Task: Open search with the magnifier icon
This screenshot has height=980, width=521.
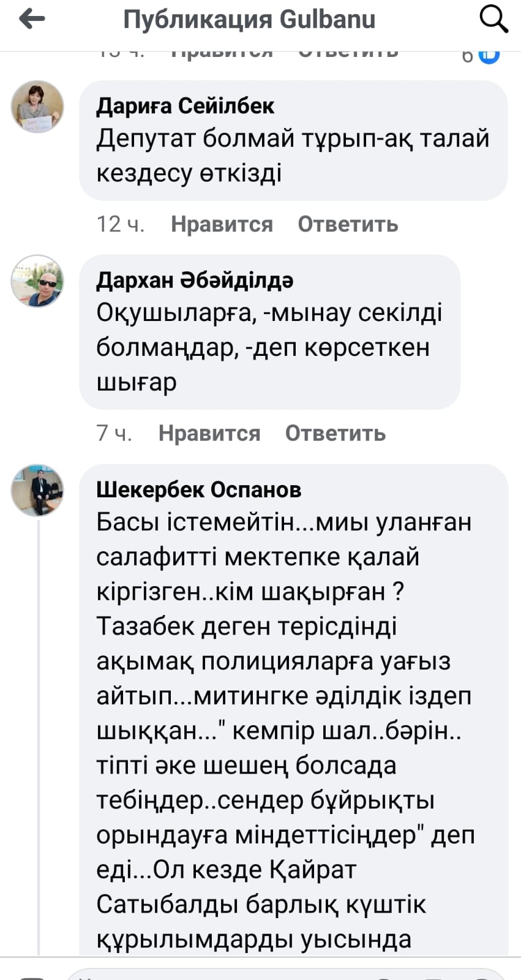Action: click(x=493, y=19)
